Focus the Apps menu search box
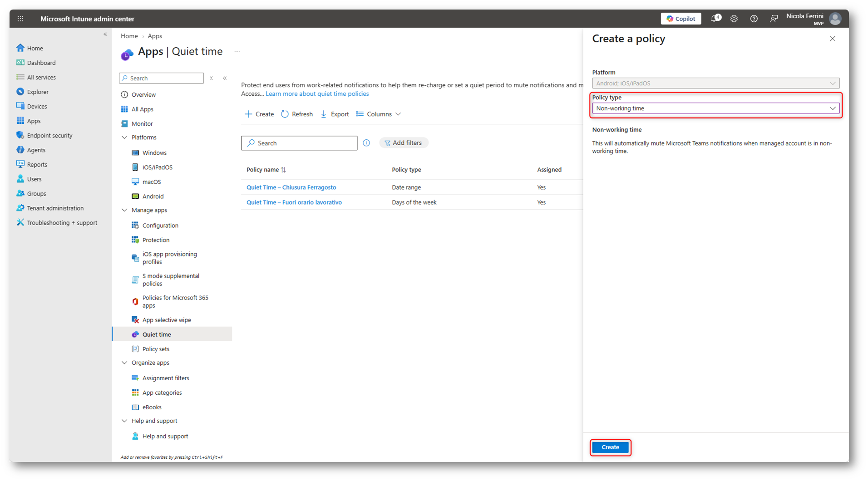Image resolution: width=868 pixels, height=481 pixels. (162, 78)
